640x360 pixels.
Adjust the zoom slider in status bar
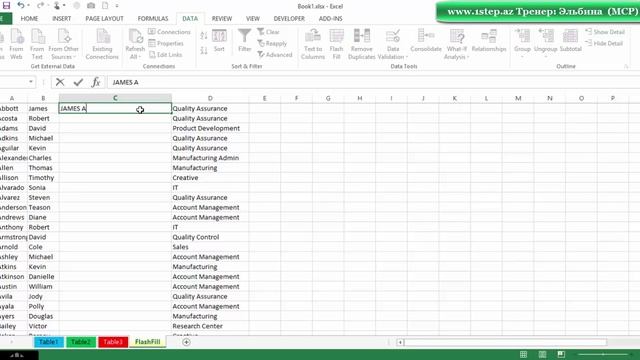(x=604, y=354)
